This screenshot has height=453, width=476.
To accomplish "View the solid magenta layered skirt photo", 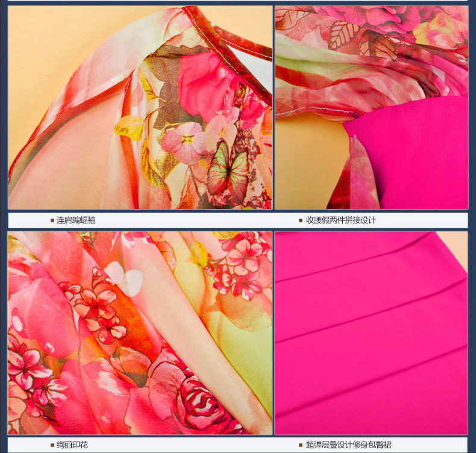I will pyautogui.click(x=371, y=333).
